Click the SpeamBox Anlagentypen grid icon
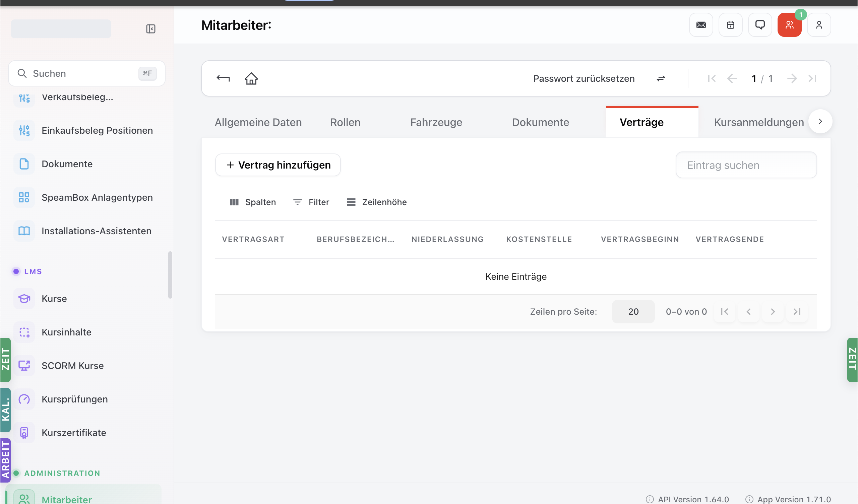Screen dimensions: 858x504 point(24,197)
